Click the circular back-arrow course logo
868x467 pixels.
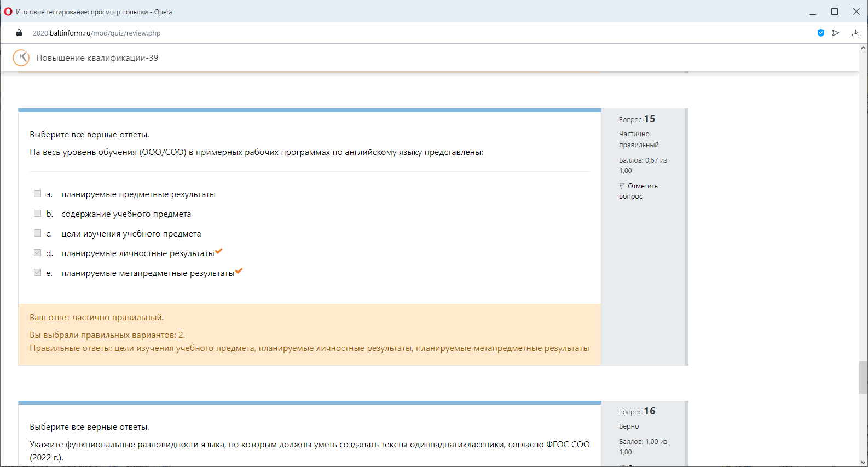tap(21, 57)
